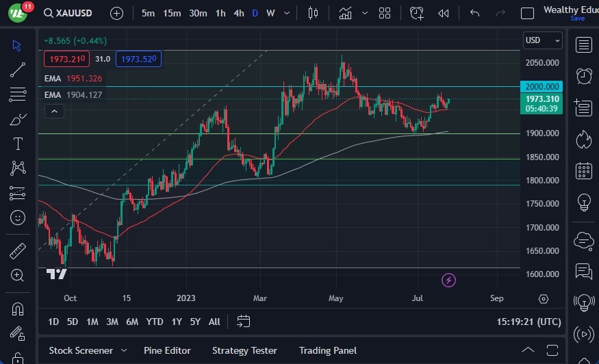Switch to the Strategy Tester tab
Screen dimensions: 599x364
click(x=244, y=350)
